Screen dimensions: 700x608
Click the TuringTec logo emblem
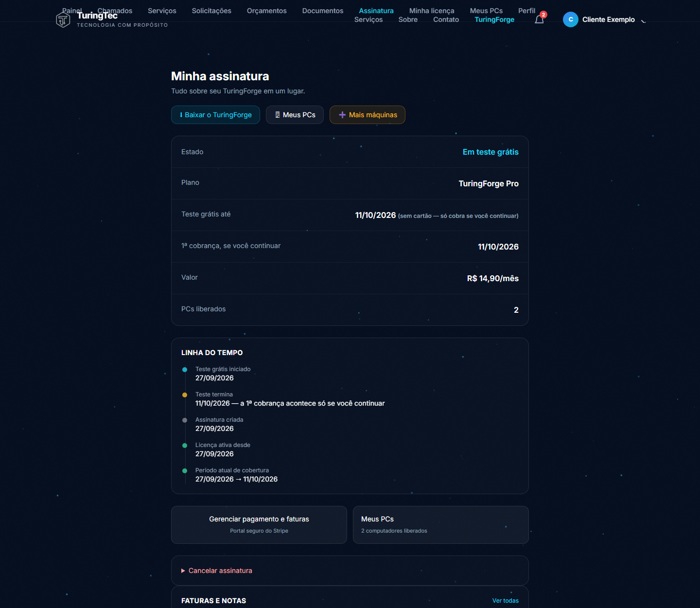point(63,20)
